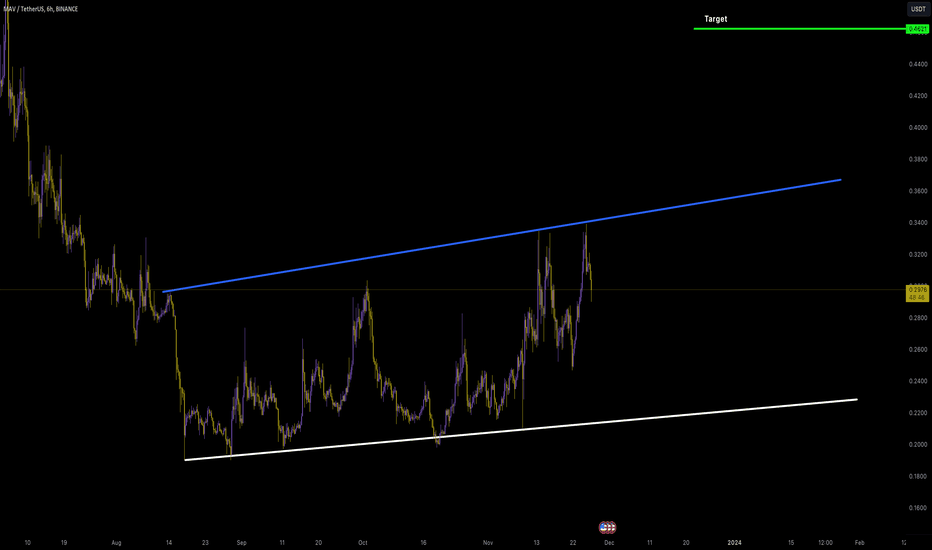
Task: Click the '15' date label after 2024
Action: coord(791,543)
